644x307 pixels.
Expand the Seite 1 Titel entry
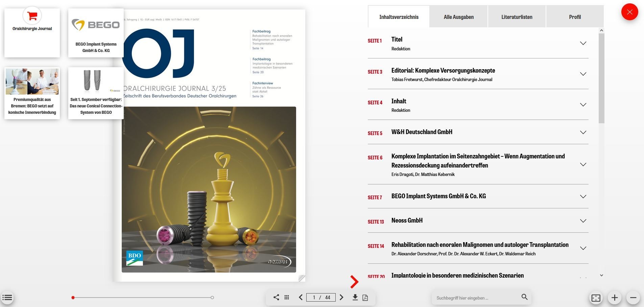(583, 43)
